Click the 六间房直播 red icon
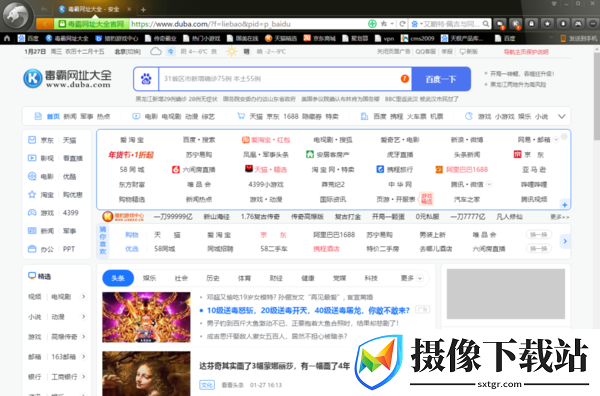Viewport: 600px width, 396px height. (x=176, y=169)
